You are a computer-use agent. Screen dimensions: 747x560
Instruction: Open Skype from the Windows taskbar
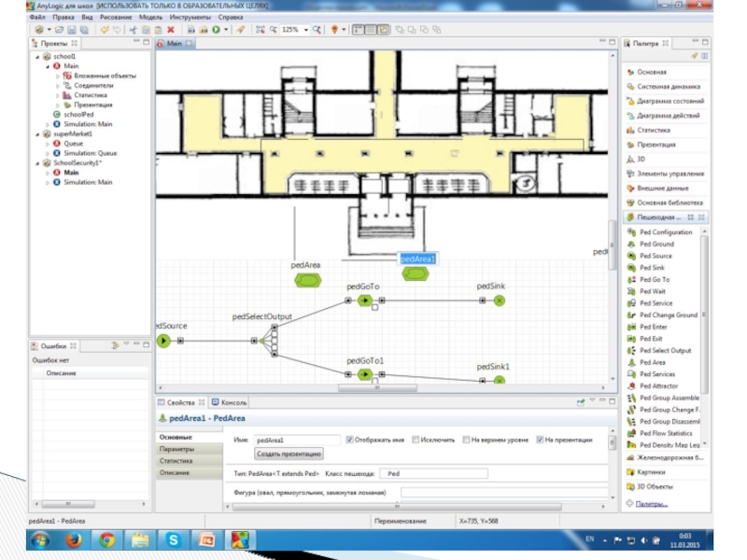point(173,540)
